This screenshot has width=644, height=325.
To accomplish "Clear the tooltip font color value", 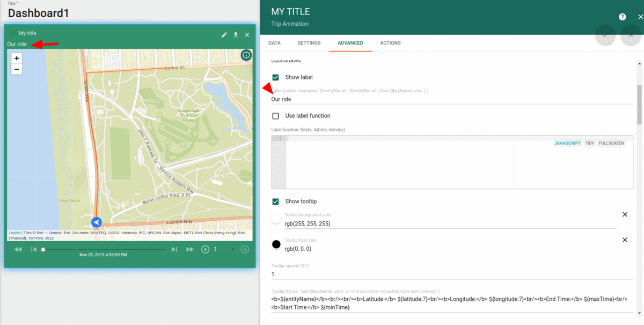I will coord(625,240).
